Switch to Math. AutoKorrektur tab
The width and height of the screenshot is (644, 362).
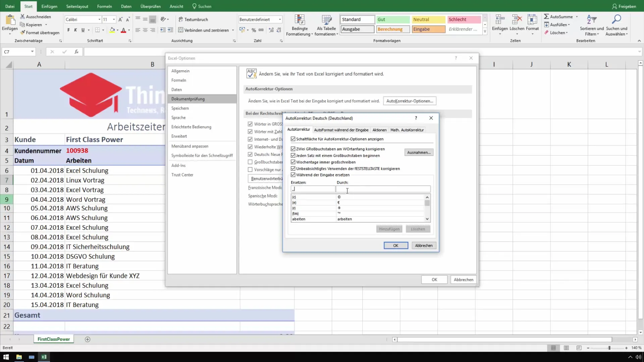tap(407, 130)
